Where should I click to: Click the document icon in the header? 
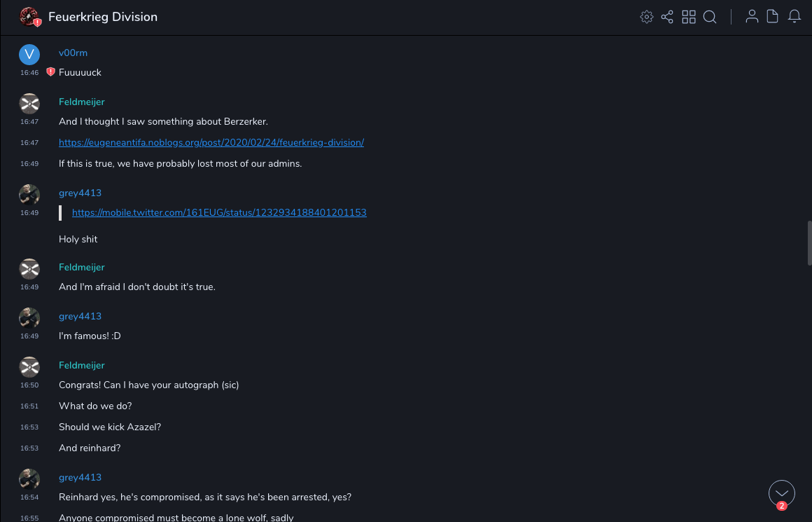pyautogui.click(x=773, y=17)
